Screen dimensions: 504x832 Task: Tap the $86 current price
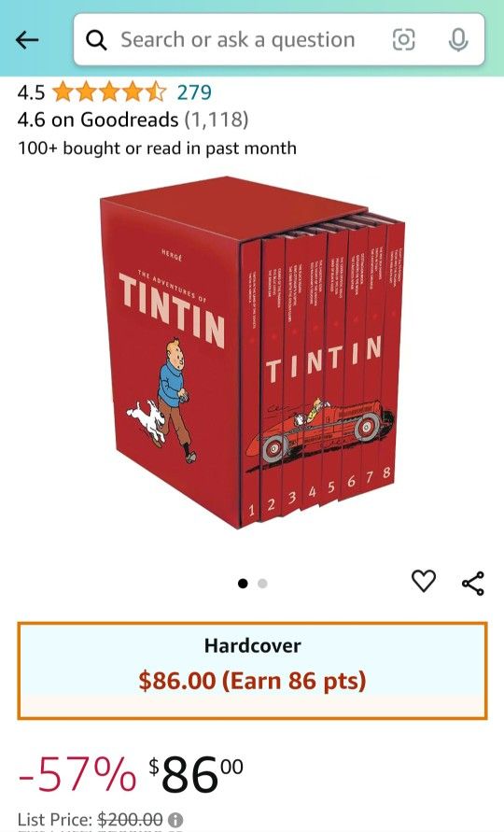tap(196, 774)
